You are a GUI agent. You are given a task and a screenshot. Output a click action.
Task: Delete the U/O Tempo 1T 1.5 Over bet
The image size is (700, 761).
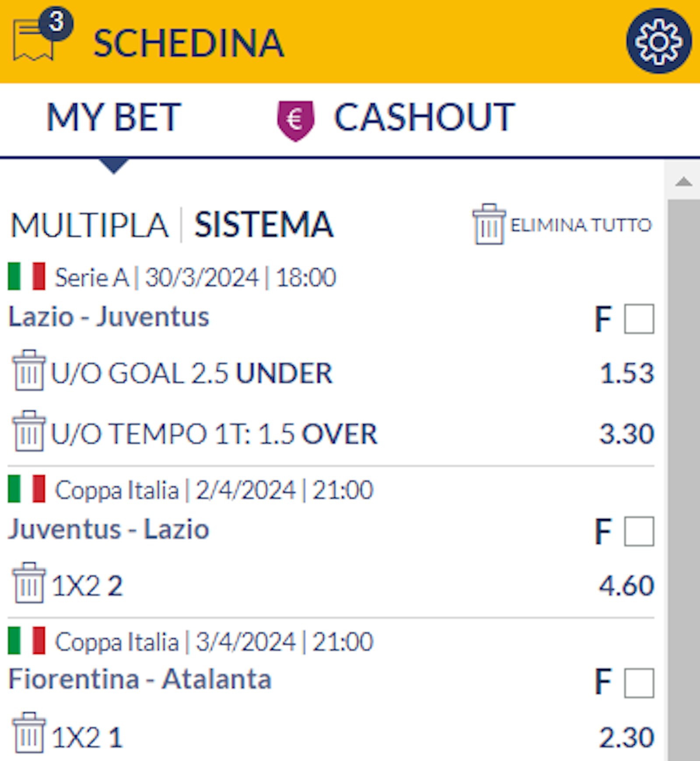click(29, 431)
